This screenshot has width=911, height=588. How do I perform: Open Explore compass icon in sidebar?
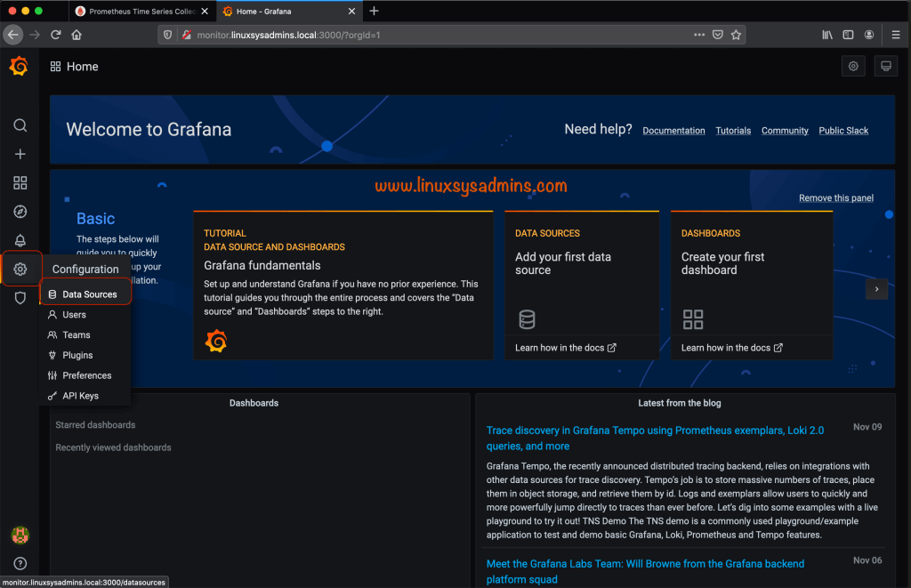(x=20, y=212)
